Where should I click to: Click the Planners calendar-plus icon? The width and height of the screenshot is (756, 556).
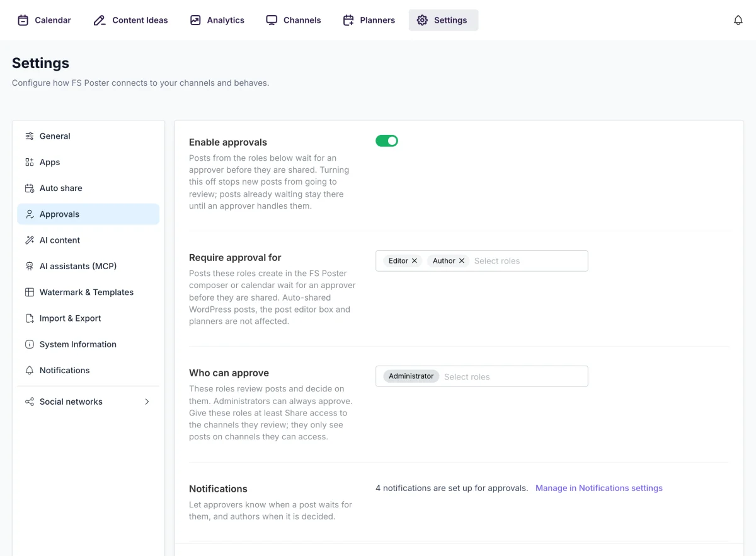(x=348, y=20)
